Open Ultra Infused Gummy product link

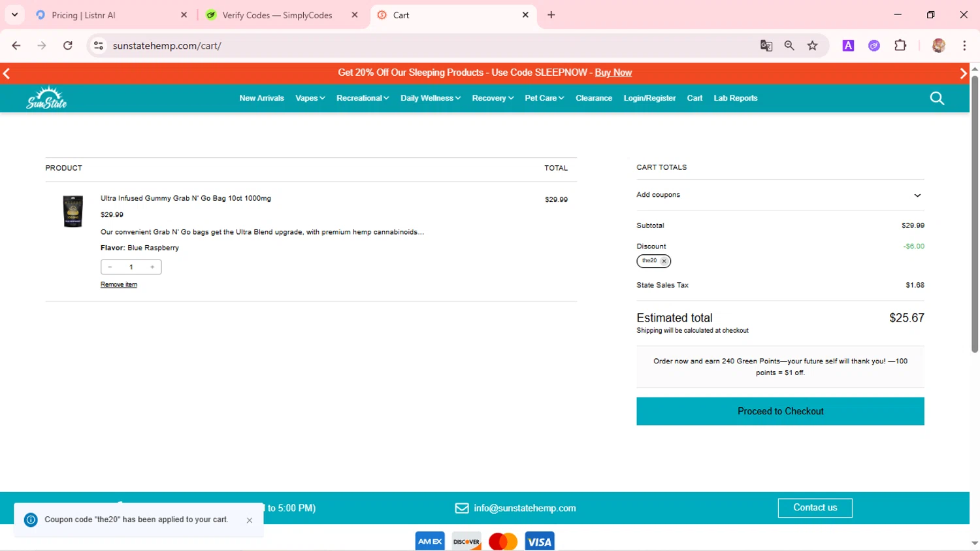coord(186,198)
